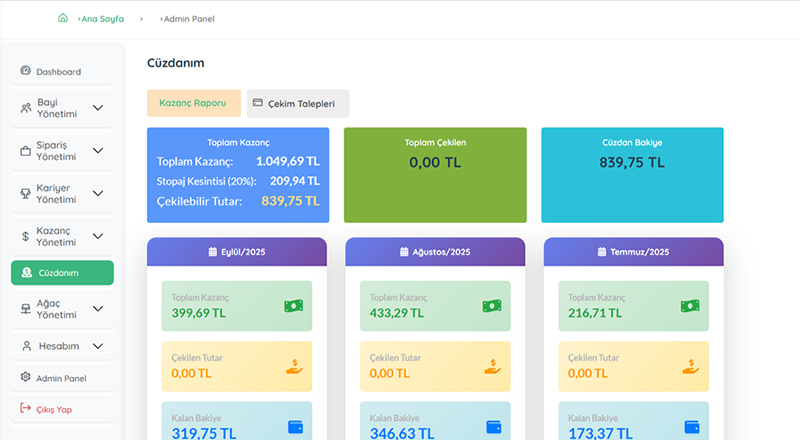Switch to the Çekim Talepleri tab
The image size is (800, 440).
(298, 103)
